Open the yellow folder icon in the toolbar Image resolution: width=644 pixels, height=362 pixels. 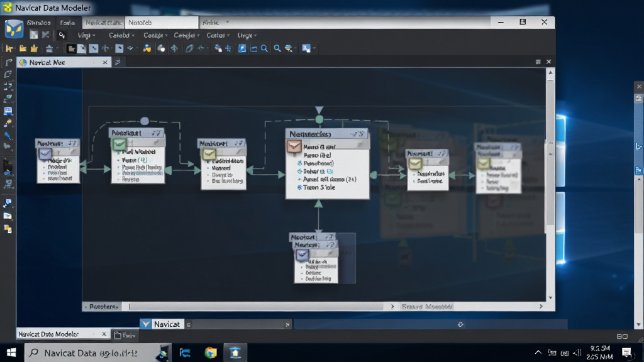coord(23,48)
